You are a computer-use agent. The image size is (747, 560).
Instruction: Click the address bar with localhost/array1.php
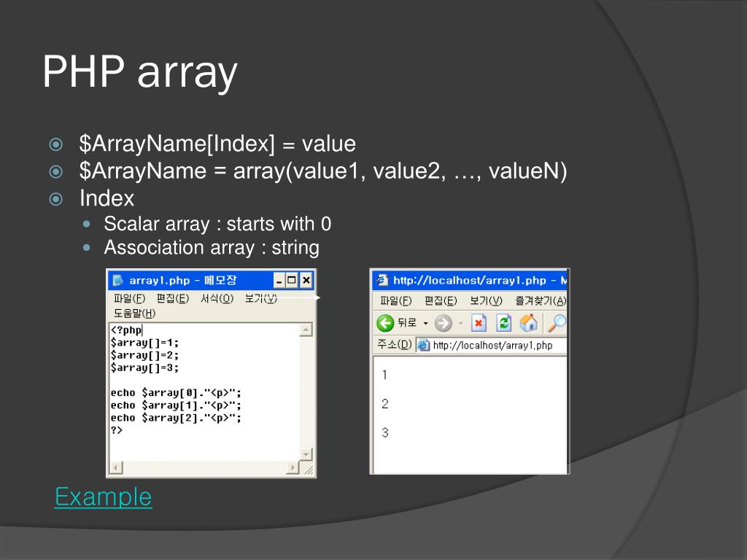(491, 345)
